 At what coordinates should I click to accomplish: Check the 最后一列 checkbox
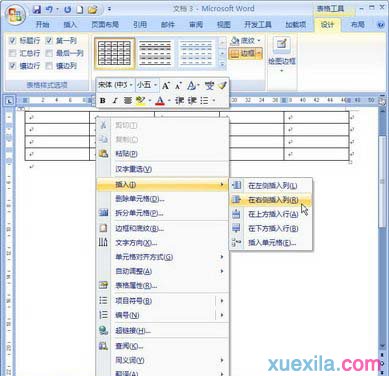[x=49, y=53]
